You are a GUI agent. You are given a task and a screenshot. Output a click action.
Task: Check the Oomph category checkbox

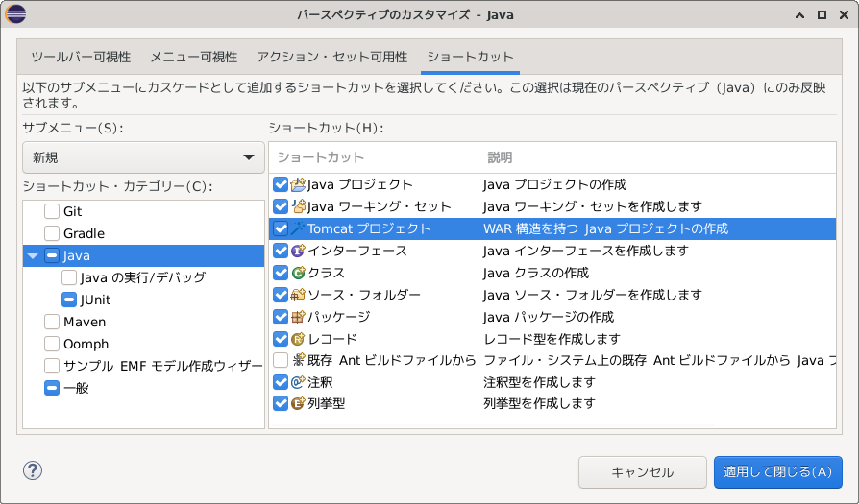52,344
